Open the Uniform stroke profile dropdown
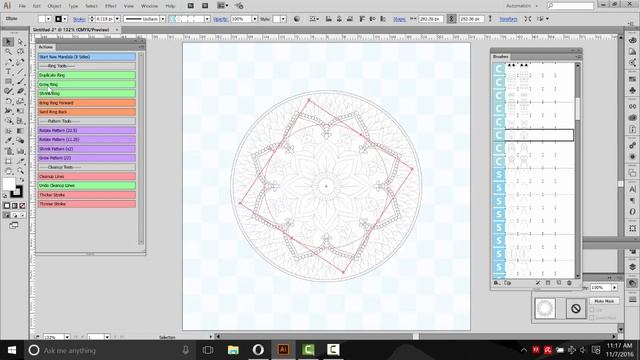Screen dimensions: 640x360 pos(162,19)
